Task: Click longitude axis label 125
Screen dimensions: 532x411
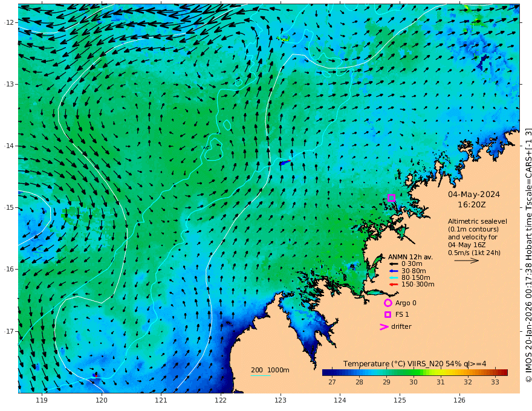Action: pos(400,401)
